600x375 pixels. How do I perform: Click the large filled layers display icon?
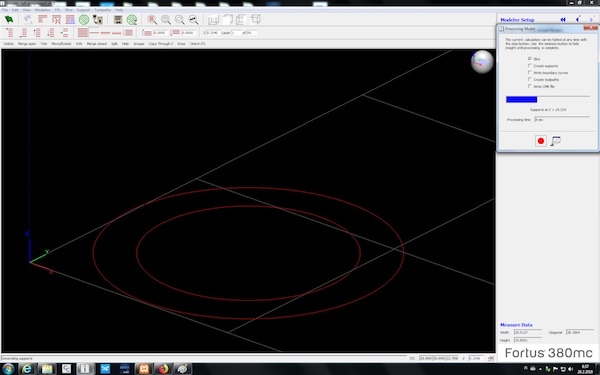(83, 33)
